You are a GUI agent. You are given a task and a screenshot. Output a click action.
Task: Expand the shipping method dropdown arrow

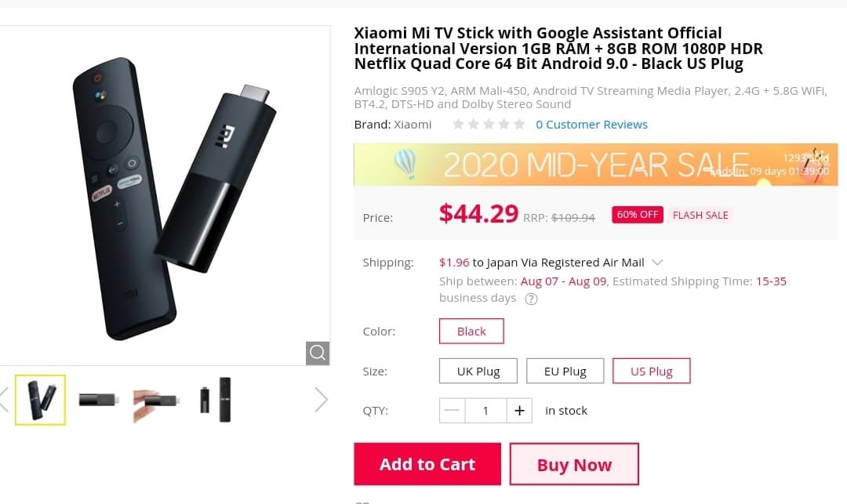coord(658,262)
